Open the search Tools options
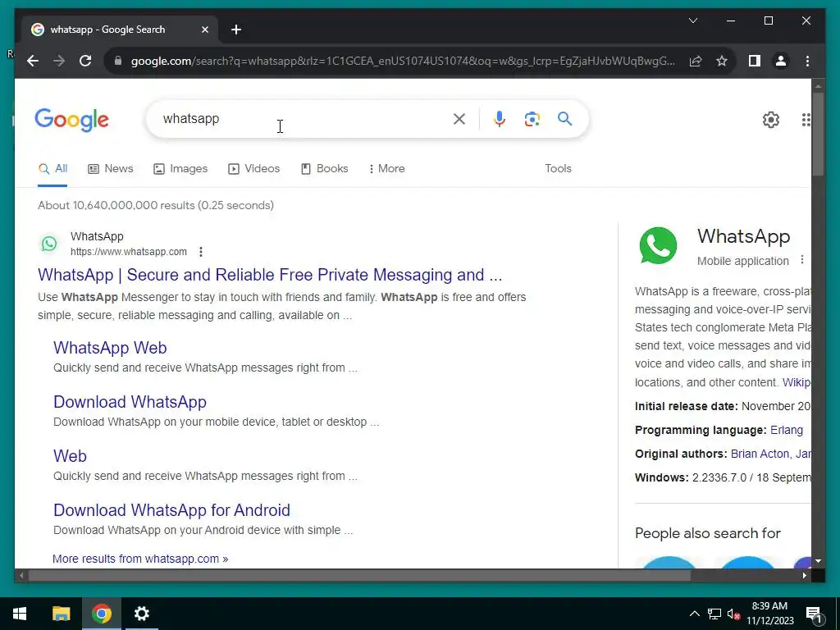This screenshot has width=840, height=630. [x=558, y=169]
